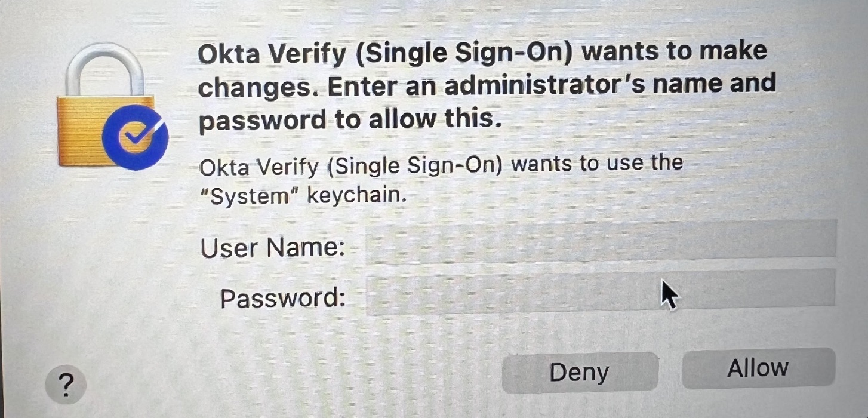Click the quoted word "System"
Viewport: 868px width, 418px height.
250,196
